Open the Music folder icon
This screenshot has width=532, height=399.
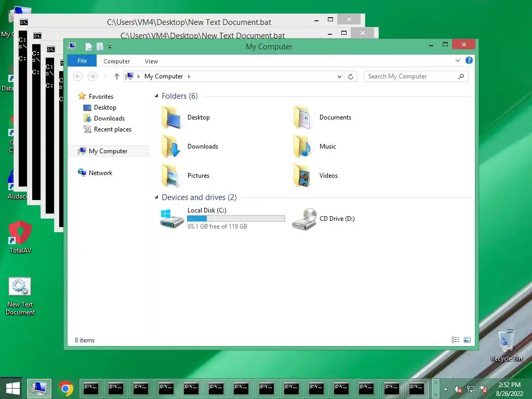[302, 147]
